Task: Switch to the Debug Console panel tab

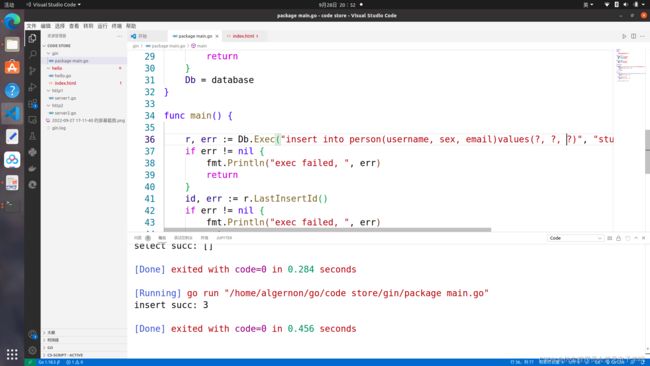Action: click(x=183, y=238)
